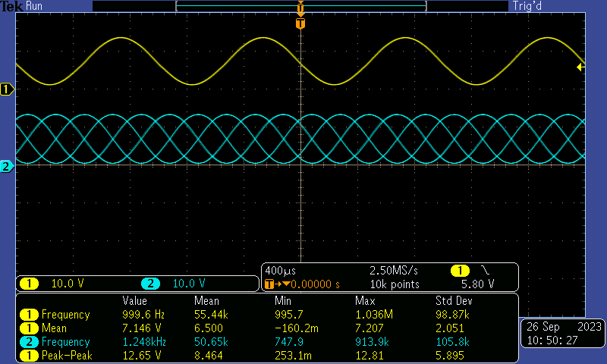607x364 pixels.
Task: Click the trigger source channel 1 badge
Action: (460, 271)
